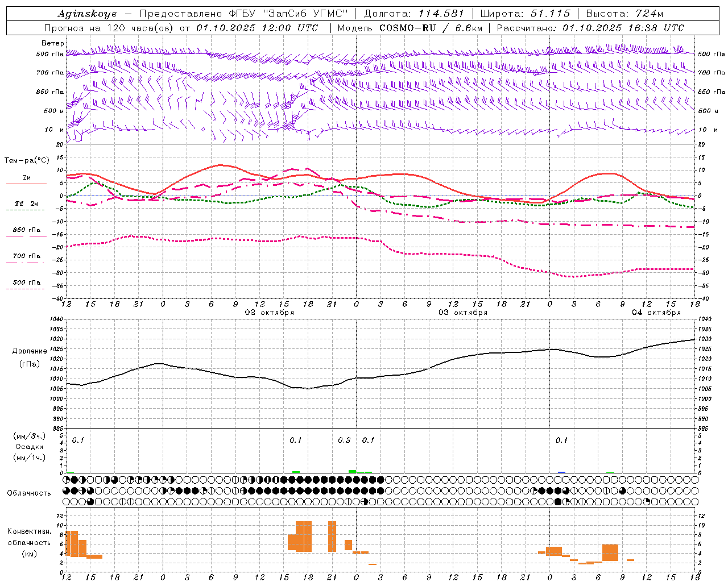Click the "04 октября" date label

click(x=656, y=313)
